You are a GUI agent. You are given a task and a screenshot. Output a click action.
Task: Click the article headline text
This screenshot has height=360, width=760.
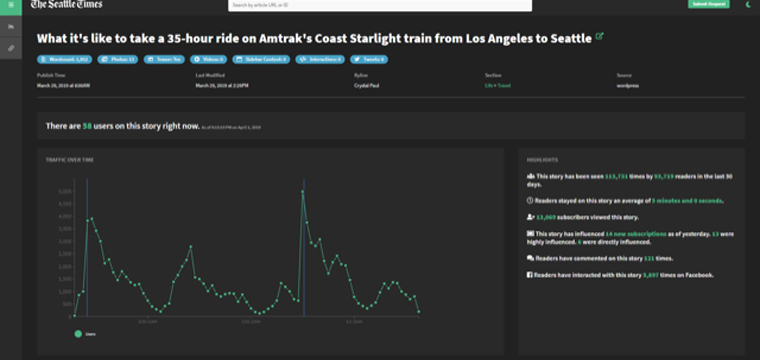[x=315, y=39]
